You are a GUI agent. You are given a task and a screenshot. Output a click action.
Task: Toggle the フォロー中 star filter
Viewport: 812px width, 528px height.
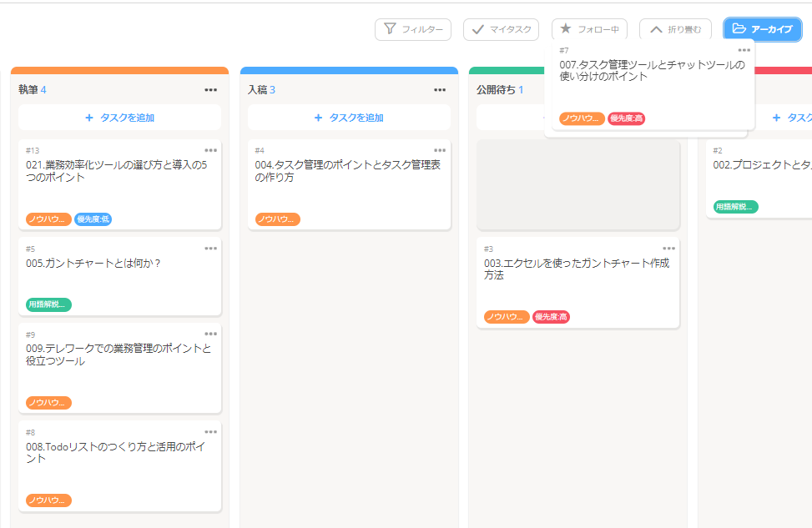coord(589,29)
